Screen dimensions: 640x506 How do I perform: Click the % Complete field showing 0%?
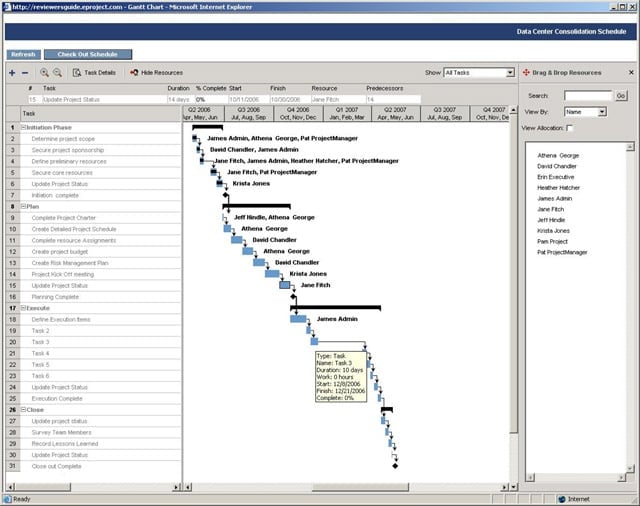(x=211, y=100)
